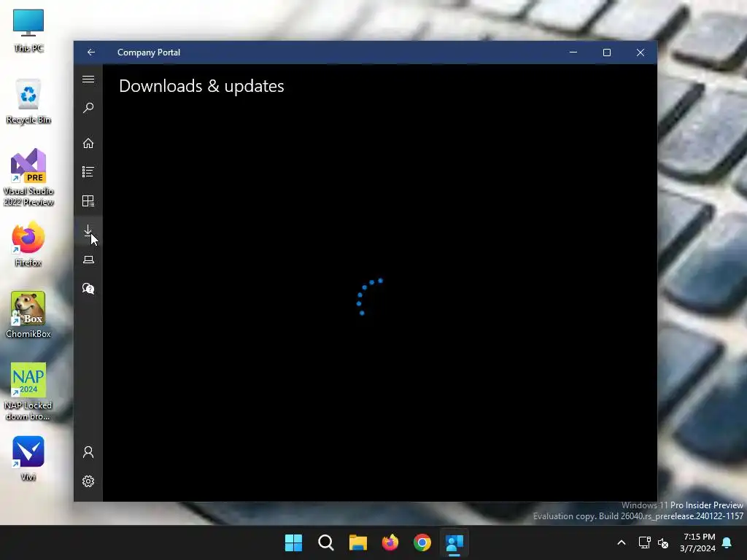
Task: Minimize the Company Portal window
Action: point(573,52)
